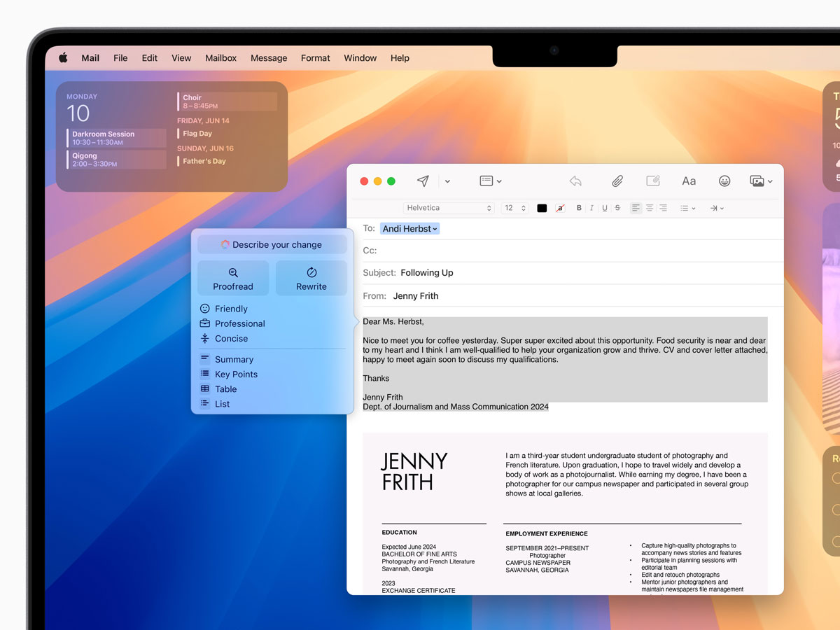Click the Dear Ms. Herbst greeting line
Image resolution: width=840 pixels, height=630 pixels.
point(393,322)
